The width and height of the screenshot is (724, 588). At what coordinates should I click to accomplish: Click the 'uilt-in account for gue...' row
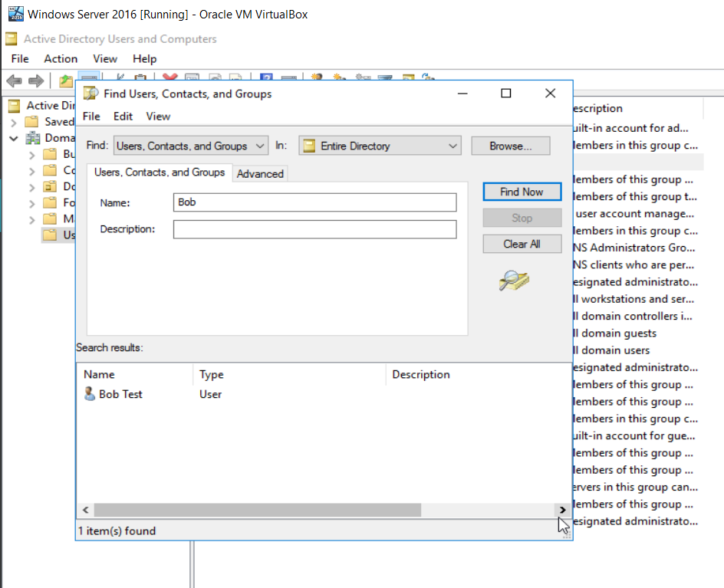tap(634, 435)
